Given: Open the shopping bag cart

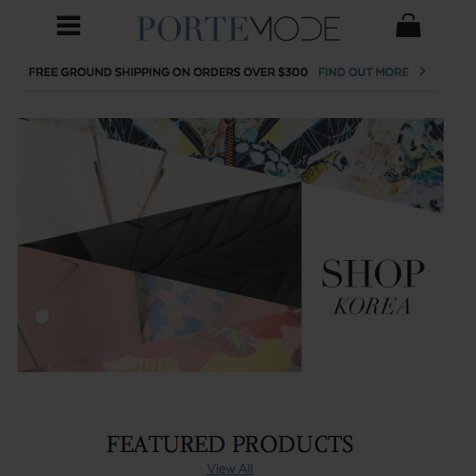Looking at the screenshot, I should tap(408, 26).
